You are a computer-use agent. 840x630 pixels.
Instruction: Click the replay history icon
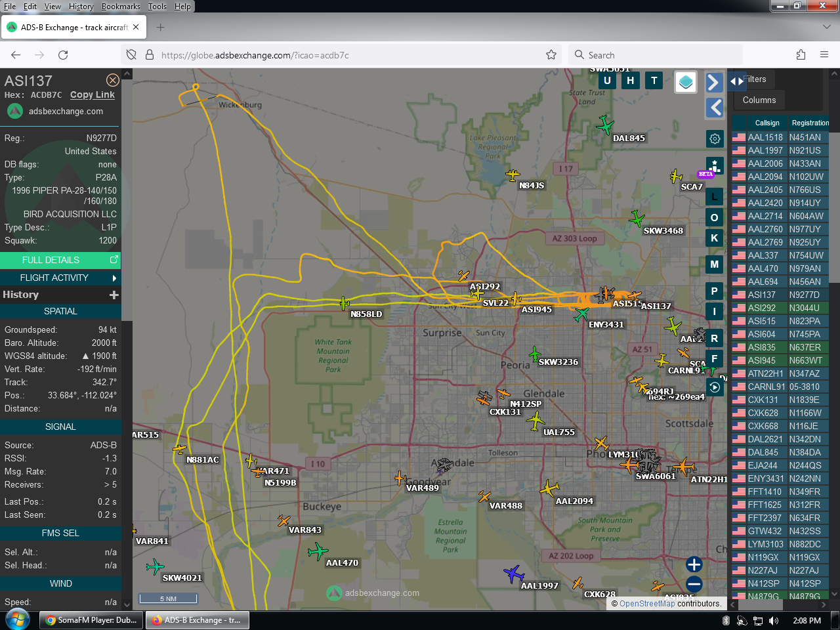pyautogui.click(x=715, y=387)
